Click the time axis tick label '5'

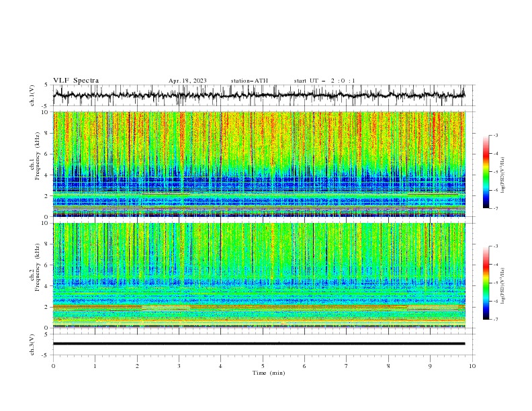tap(263, 366)
